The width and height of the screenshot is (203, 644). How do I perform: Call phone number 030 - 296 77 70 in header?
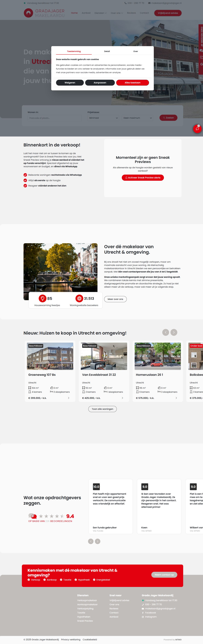point(134,3)
